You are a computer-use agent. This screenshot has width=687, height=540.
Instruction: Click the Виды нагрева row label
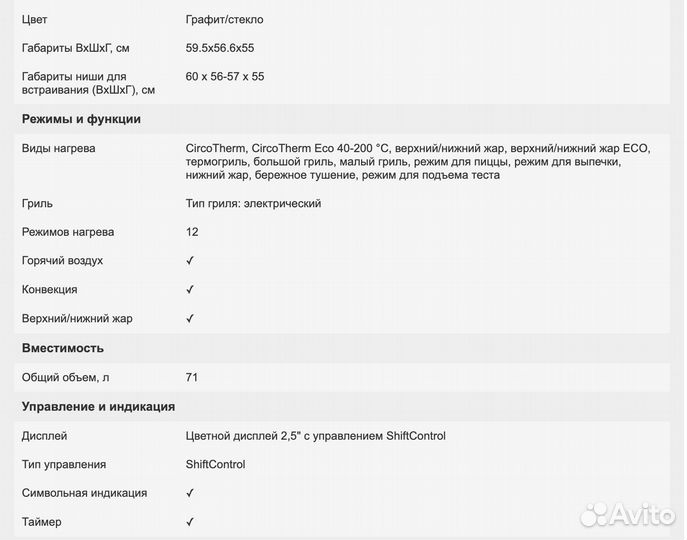point(59,148)
